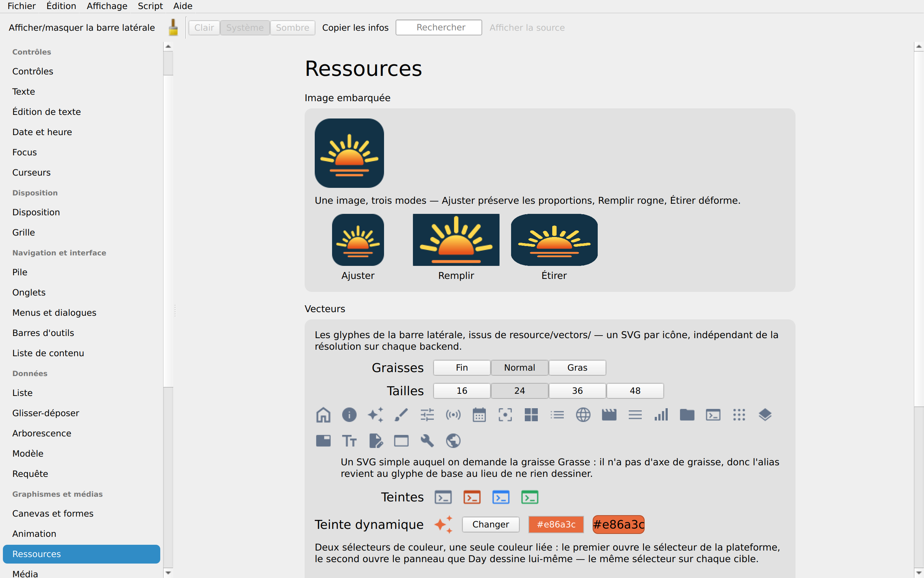Click the film clapperboard glyph

pyautogui.click(x=609, y=415)
